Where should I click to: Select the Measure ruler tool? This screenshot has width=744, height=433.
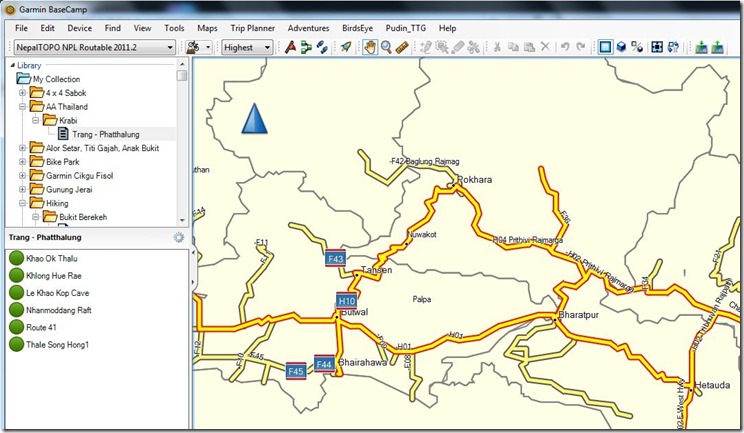(x=402, y=47)
